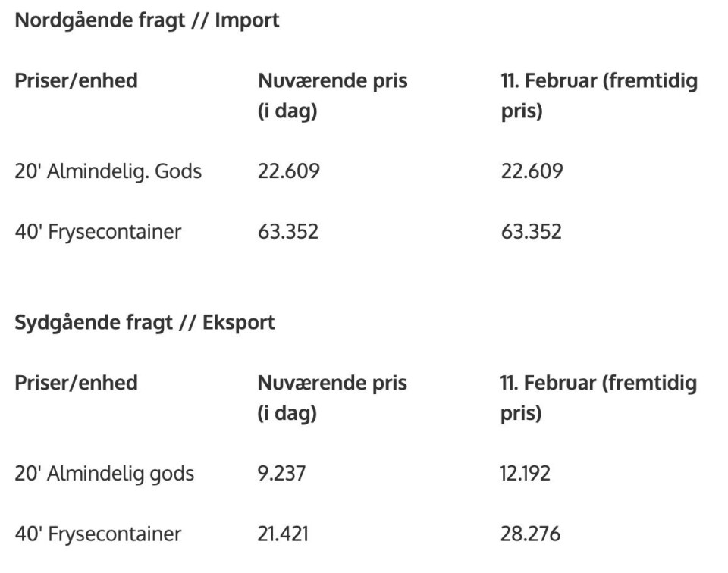Click 'Nuværende pris' header in Eksport table
728x573 pixels.
[x=332, y=383]
